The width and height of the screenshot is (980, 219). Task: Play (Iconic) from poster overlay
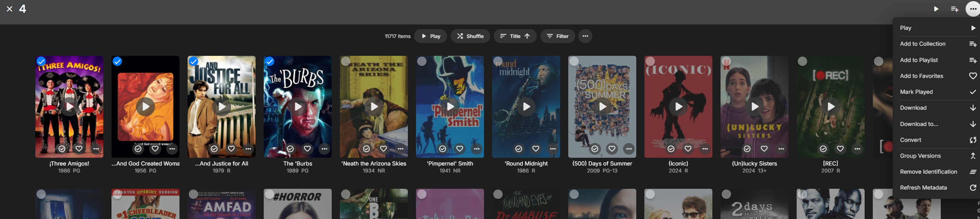point(679,107)
